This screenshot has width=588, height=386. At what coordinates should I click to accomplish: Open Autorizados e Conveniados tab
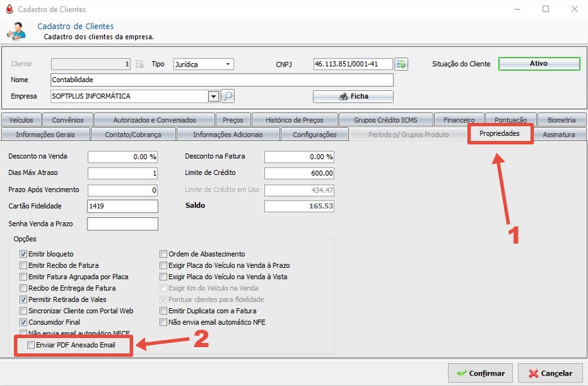point(155,120)
